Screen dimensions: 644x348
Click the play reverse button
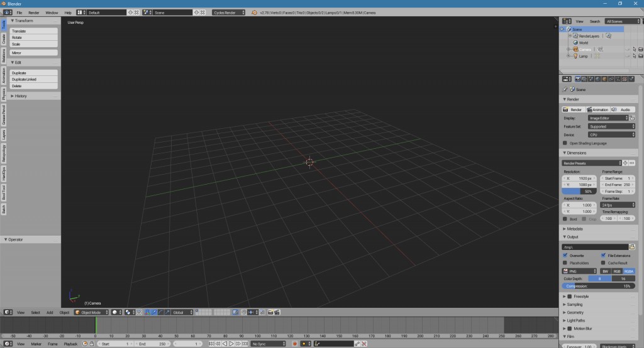(x=225, y=344)
